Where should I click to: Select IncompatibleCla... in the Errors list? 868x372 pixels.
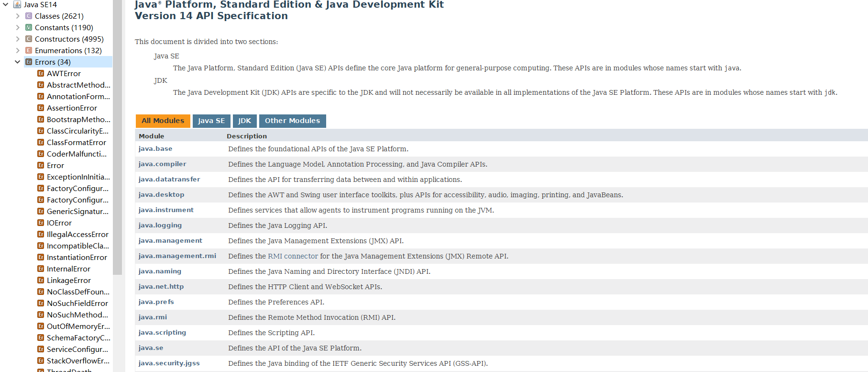pos(78,246)
